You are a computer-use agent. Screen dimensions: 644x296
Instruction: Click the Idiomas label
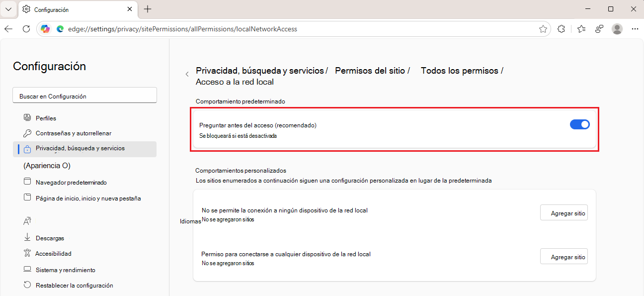tap(190, 221)
